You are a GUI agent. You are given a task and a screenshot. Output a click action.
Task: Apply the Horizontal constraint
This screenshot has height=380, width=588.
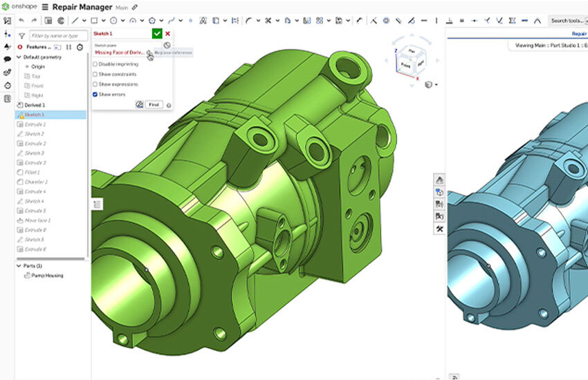click(x=424, y=21)
